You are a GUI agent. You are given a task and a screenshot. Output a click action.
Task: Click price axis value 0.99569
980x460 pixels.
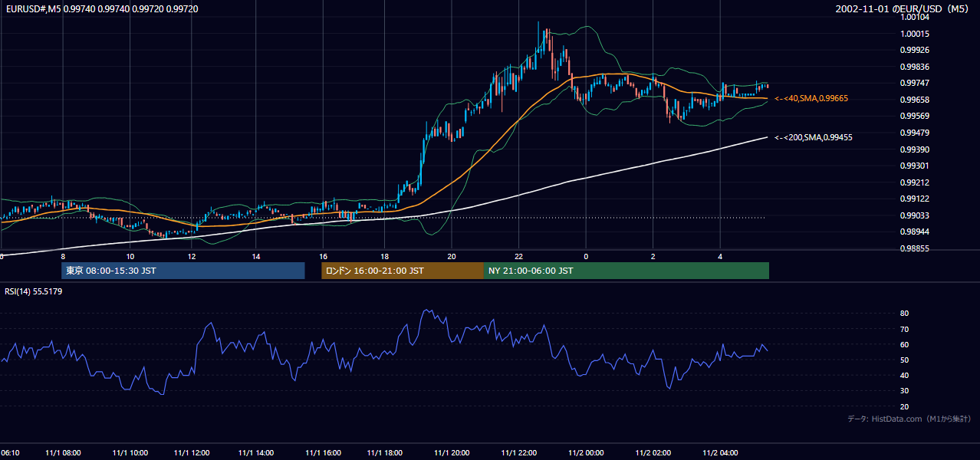tap(914, 117)
